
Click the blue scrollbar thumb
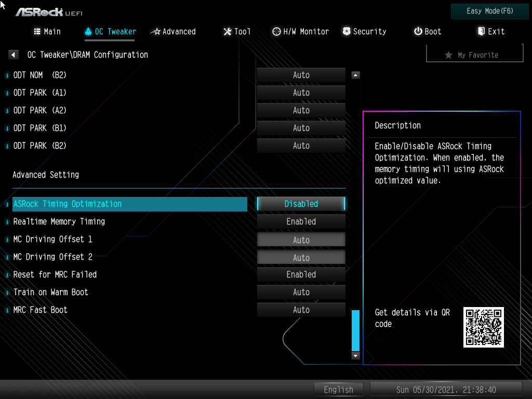click(x=355, y=330)
